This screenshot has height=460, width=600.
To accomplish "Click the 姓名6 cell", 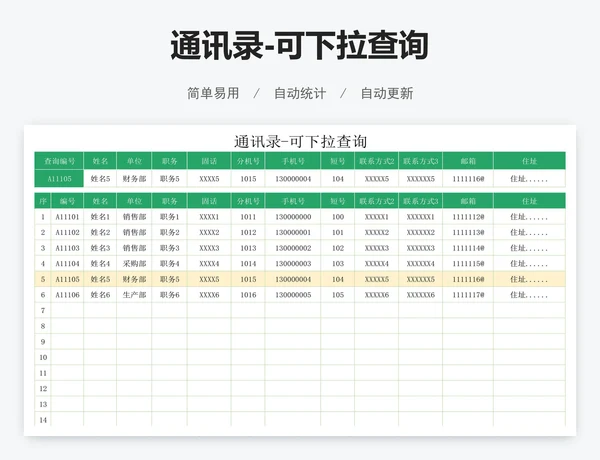I will coord(100,295).
